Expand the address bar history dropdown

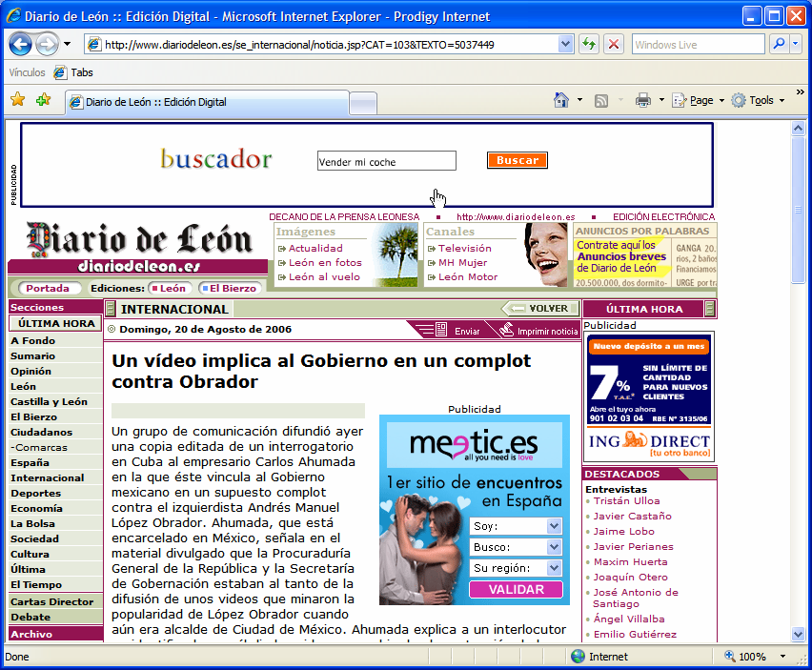(x=565, y=45)
